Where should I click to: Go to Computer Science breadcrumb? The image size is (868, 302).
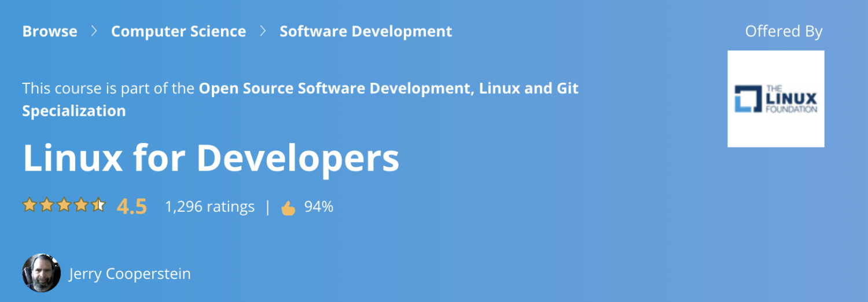[x=178, y=31]
